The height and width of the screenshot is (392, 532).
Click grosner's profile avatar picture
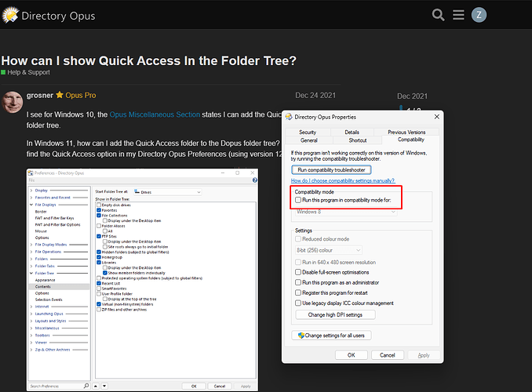pyautogui.click(x=13, y=102)
